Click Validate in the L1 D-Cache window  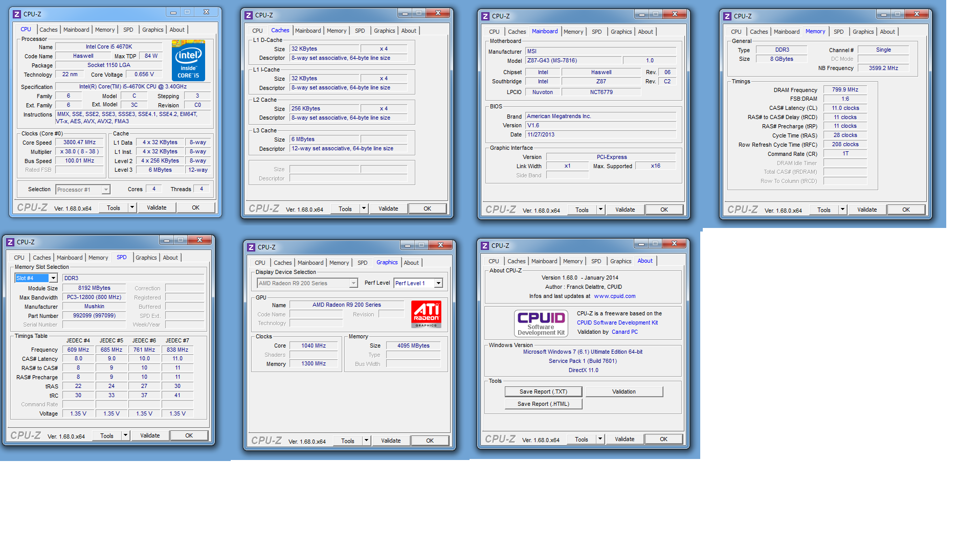tap(388, 209)
